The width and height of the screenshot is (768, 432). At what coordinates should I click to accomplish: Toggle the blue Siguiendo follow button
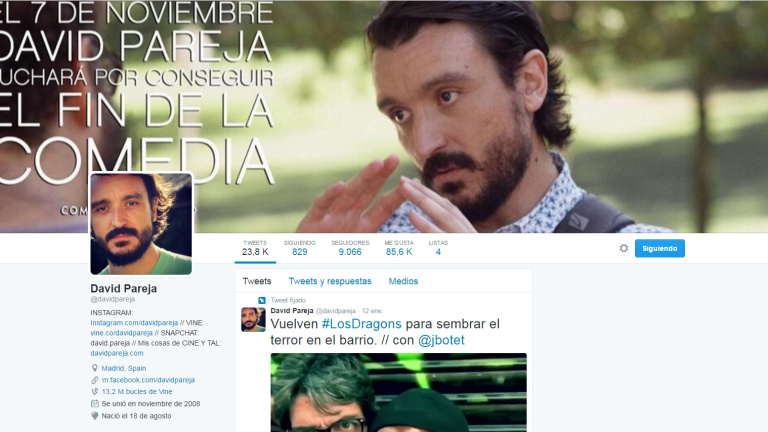pos(659,248)
